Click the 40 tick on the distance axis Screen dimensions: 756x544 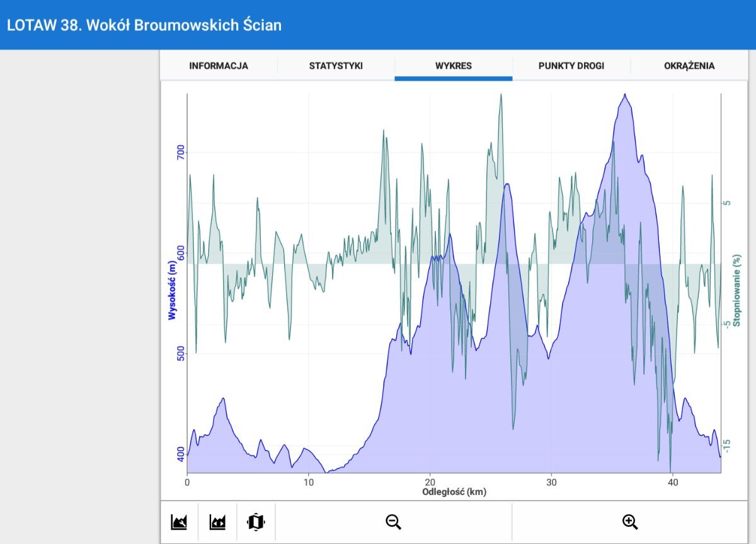[673, 482]
